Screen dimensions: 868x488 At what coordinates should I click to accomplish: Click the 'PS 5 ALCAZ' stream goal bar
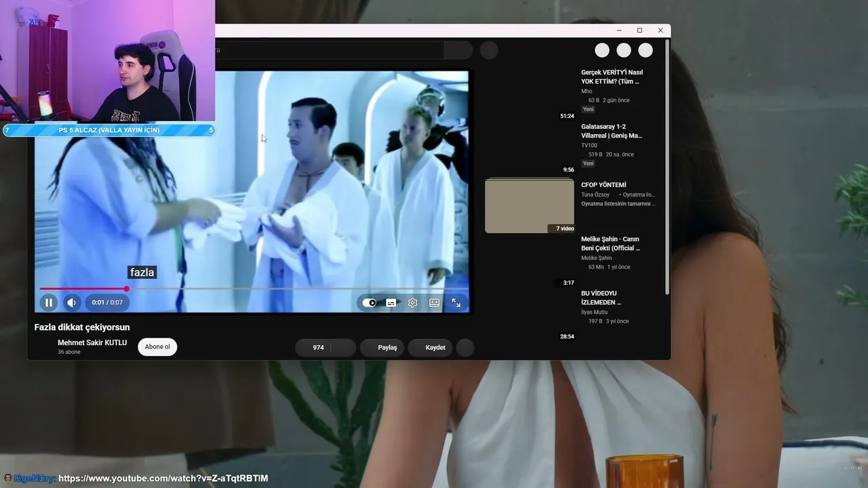(108, 130)
